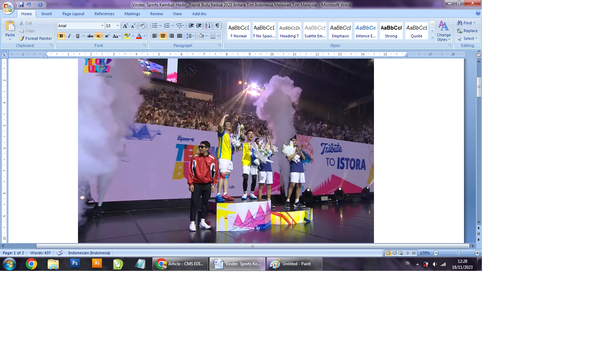Click Format Painter
This screenshot has width=592, height=364.
coord(35,38)
